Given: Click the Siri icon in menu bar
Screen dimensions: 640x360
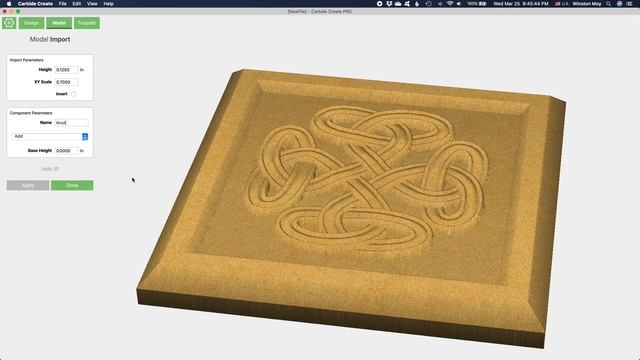Looking at the screenshot, I should (619, 4).
